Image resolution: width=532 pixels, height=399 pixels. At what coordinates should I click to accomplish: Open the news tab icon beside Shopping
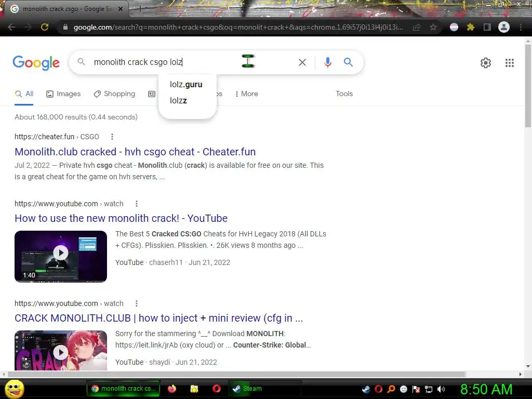152,94
